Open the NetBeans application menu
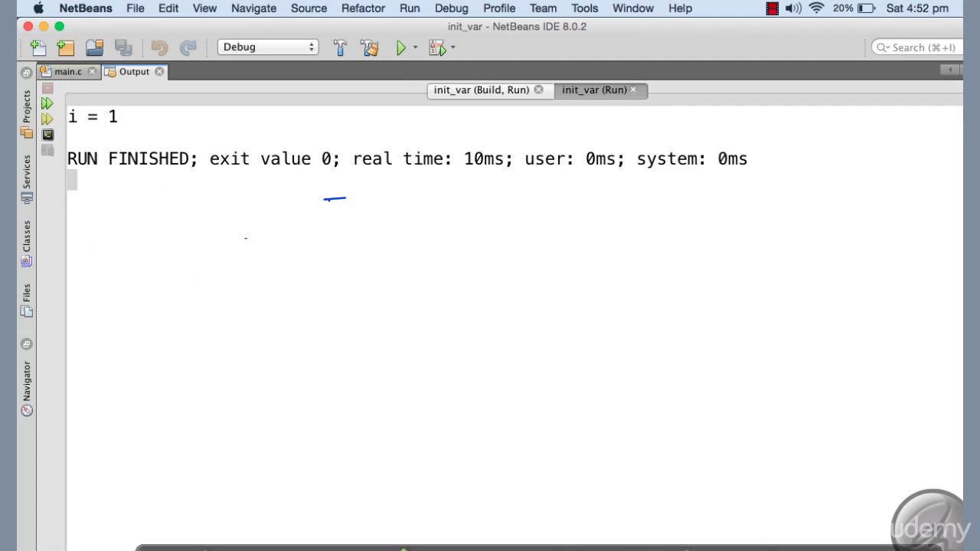 (x=86, y=8)
